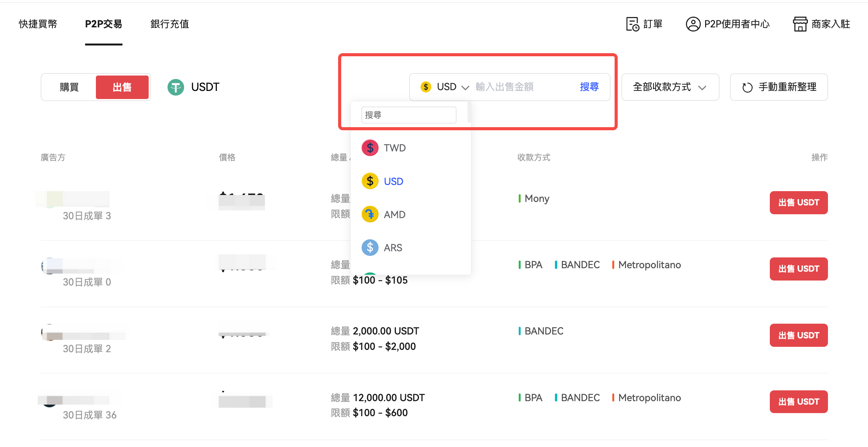Open the 快捷買幣 tab
This screenshot has width=868, height=447.
click(x=38, y=24)
